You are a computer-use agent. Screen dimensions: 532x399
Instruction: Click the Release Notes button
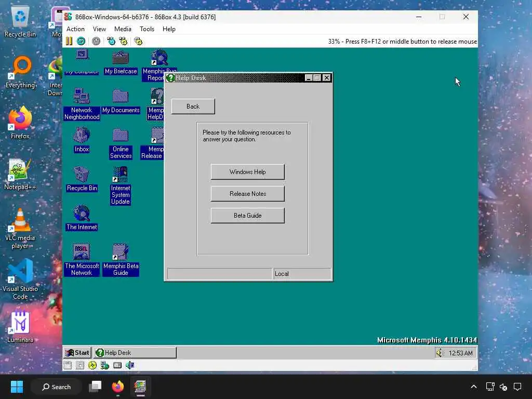248,194
